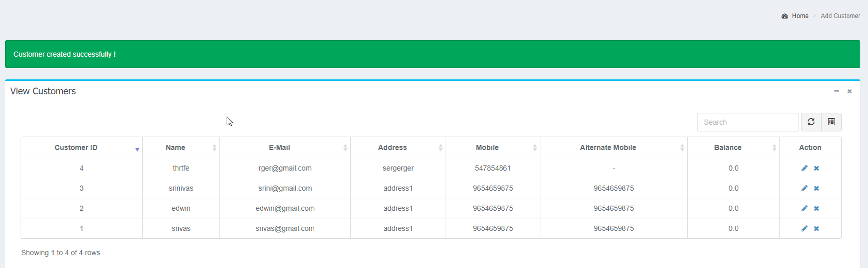Sort table by Mobile column
The image size is (868, 268).
click(493, 147)
